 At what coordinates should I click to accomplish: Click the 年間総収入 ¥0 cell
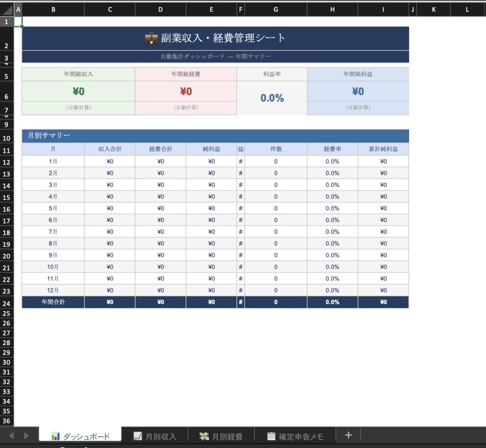click(78, 92)
